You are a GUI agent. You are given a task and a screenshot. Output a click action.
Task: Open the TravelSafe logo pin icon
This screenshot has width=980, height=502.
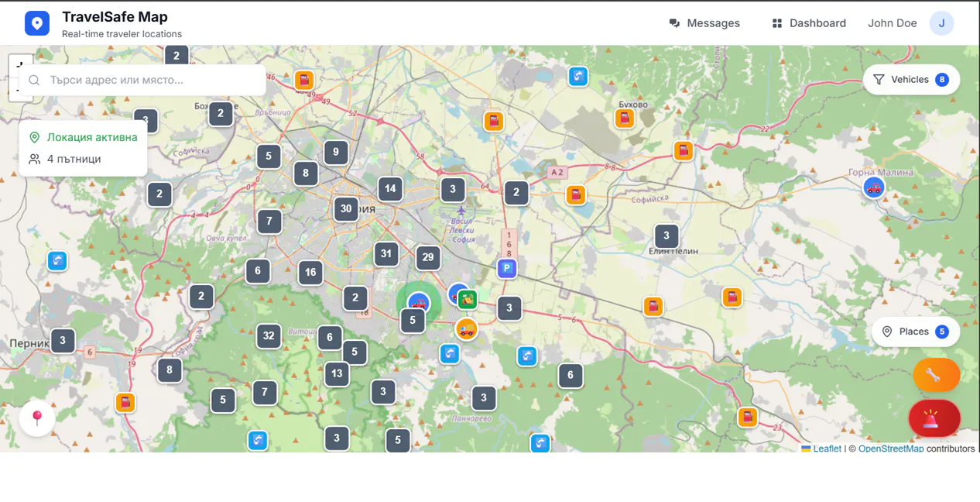(37, 23)
